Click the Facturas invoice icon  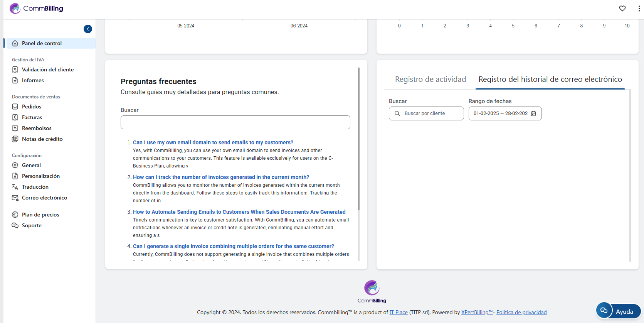(15, 117)
